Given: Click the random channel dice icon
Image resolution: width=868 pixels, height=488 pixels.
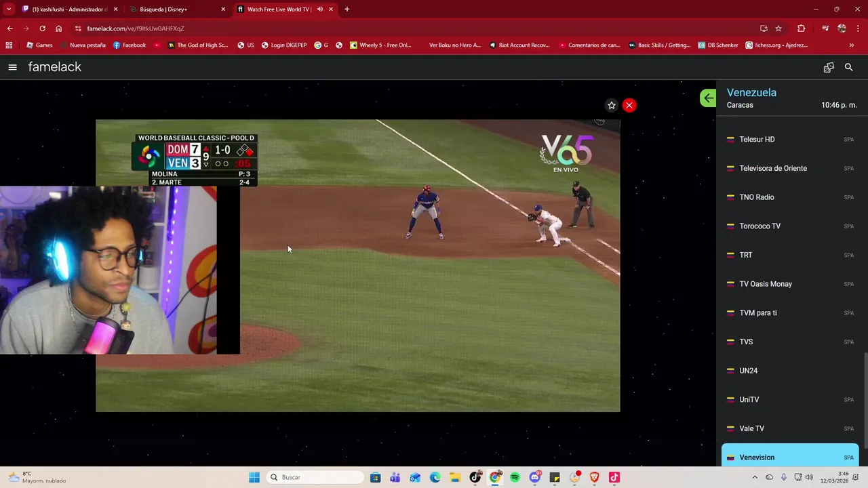Looking at the screenshot, I should click(x=829, y=67).
